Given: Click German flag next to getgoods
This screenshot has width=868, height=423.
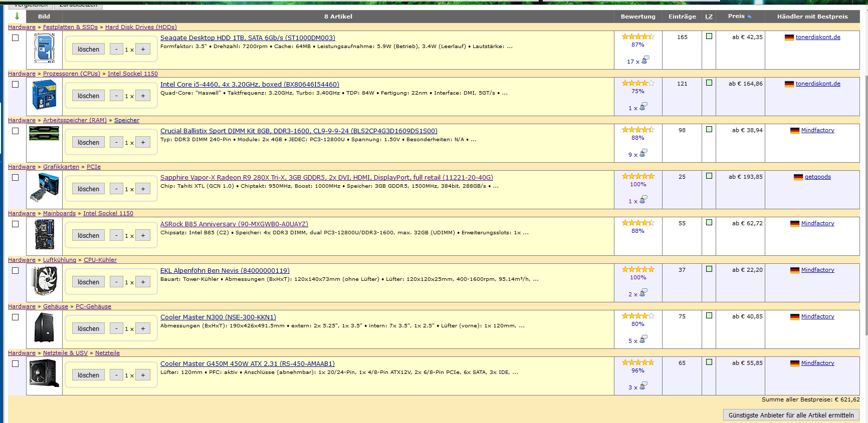Looking at the screenshot, I should coord(798,177).
